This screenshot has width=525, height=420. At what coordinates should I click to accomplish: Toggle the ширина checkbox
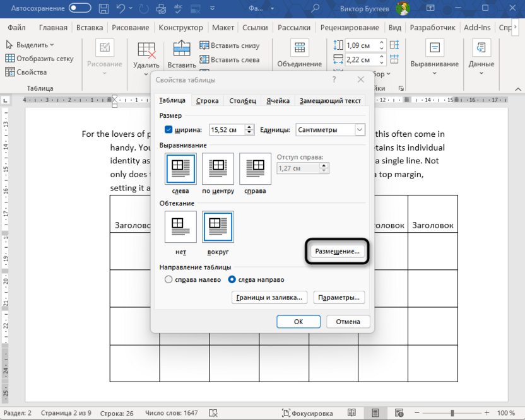[x=168, y=129]
